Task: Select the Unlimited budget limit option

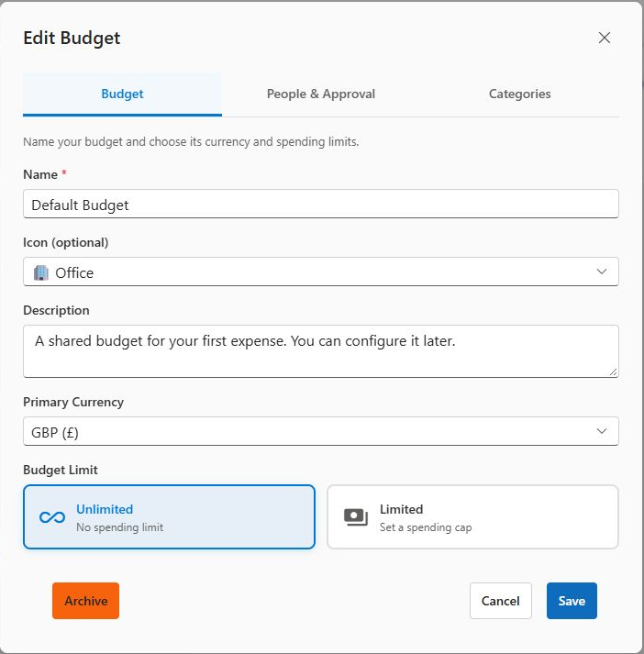Action: pyautogui.click(x=169, y=516)
